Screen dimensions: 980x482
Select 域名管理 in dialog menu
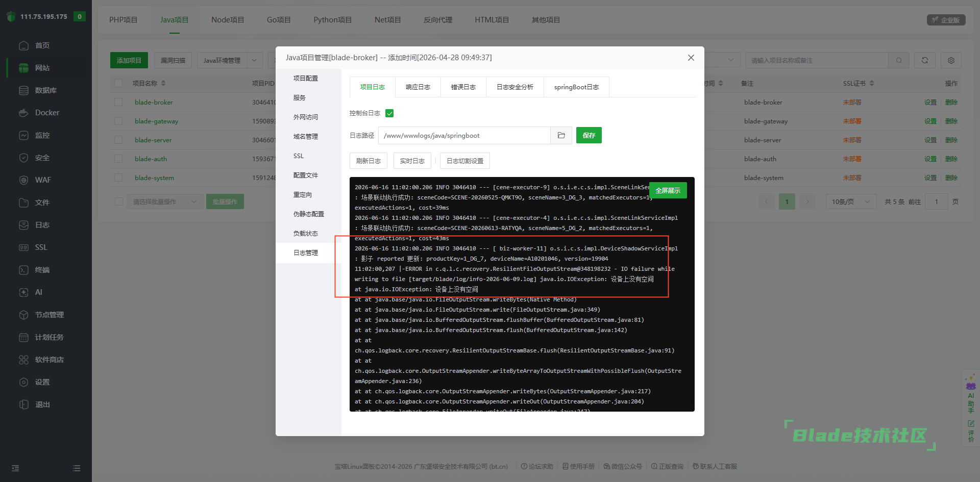tap(306, 136)
